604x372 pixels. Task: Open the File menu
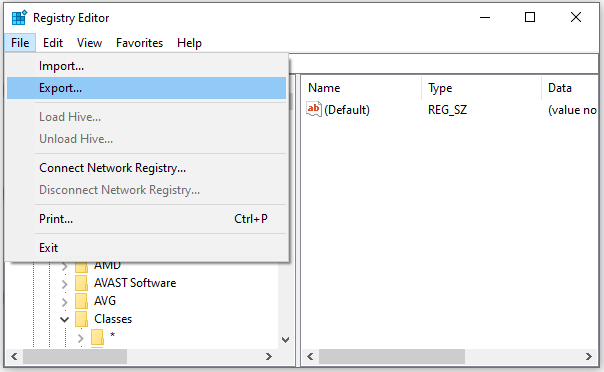click(x=20, y=43)
